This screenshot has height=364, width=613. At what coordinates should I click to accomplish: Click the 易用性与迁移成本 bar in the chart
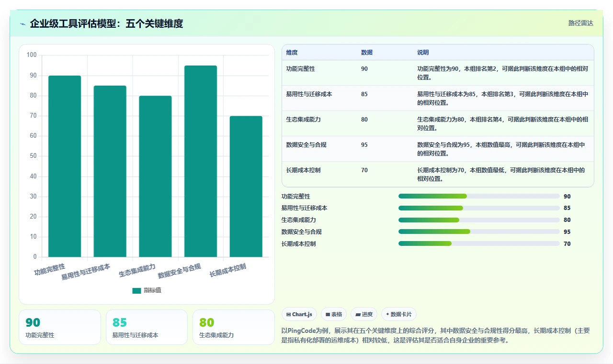[x=110, y=171]
